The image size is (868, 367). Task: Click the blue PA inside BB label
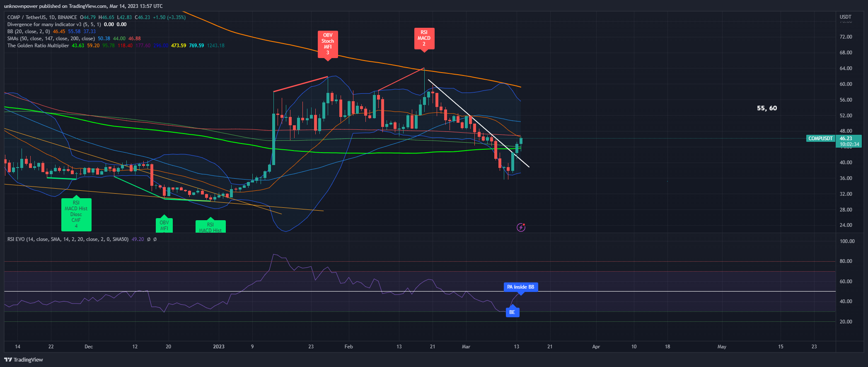tap(521, 287)
